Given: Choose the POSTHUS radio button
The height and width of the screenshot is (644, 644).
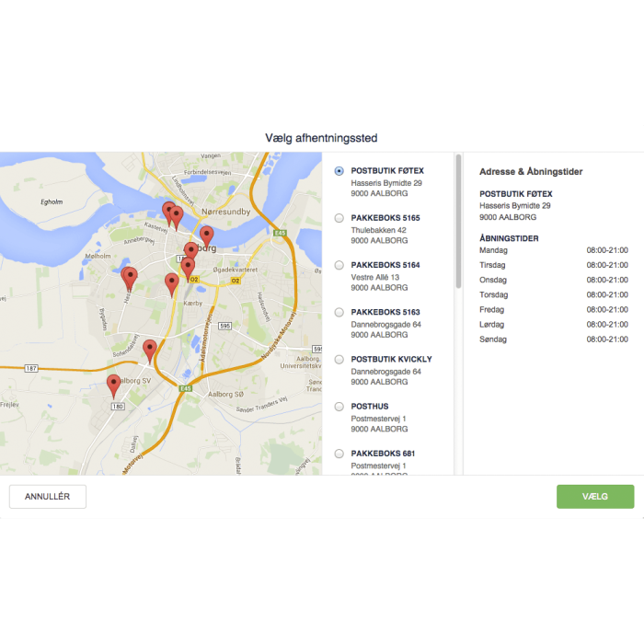Looking at the screenshot, I should pyautogui.click(x=339, y=407).
